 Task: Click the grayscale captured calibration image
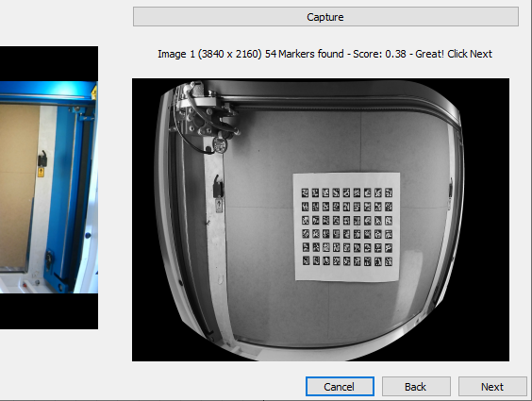[321, 220]
